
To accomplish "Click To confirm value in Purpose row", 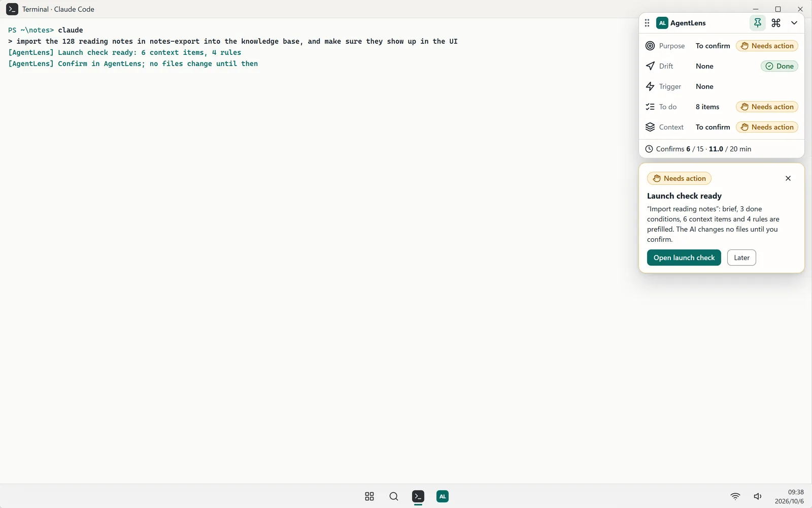I will pyautogui.click(x=713, y=46).
